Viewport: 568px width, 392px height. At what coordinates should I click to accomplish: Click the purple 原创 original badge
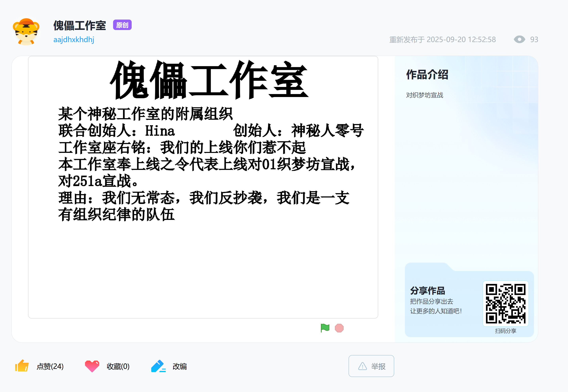[x=122, y=25]
